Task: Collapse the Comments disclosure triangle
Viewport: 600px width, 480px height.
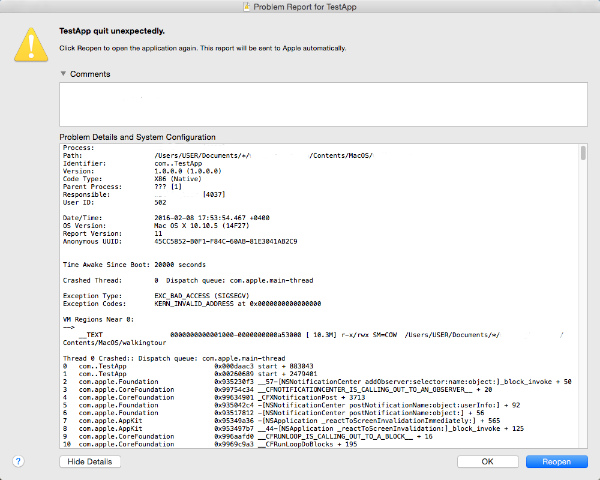Action: click(x=64, y=74)
